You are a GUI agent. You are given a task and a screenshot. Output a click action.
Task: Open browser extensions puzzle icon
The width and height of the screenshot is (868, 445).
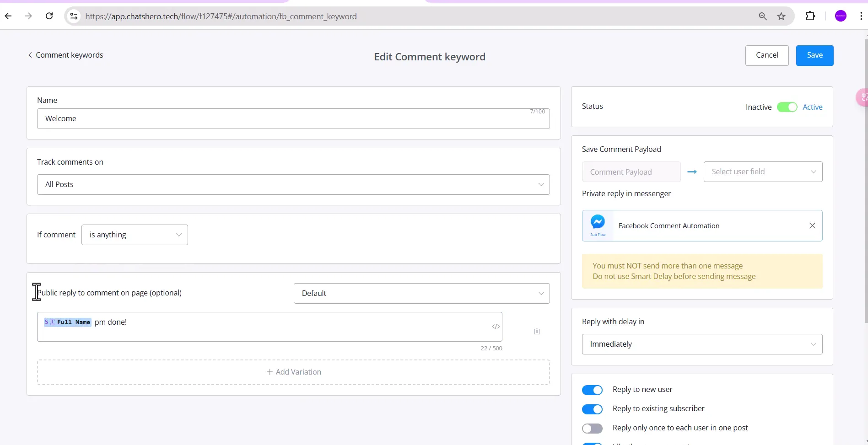pos(810,16)
